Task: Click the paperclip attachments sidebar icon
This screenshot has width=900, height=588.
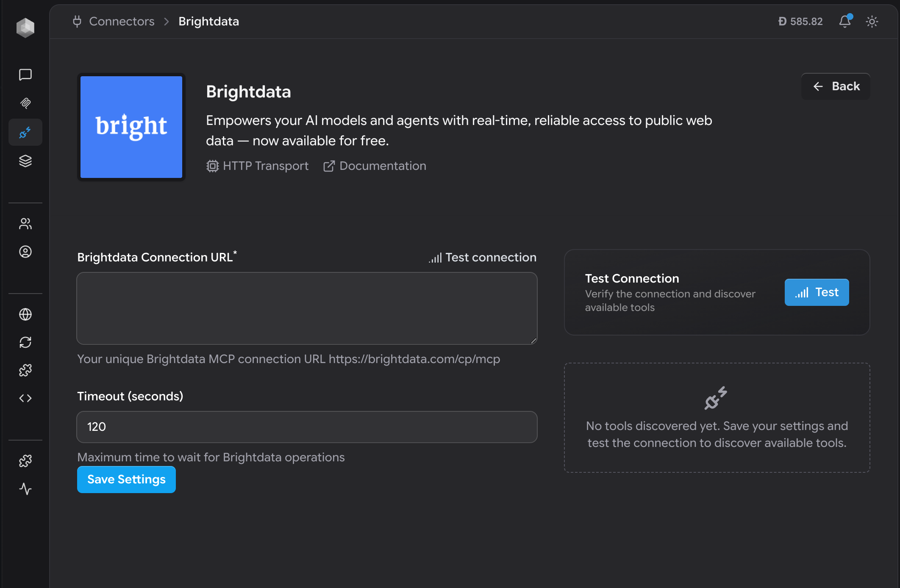Action: [x=25, y=103]
